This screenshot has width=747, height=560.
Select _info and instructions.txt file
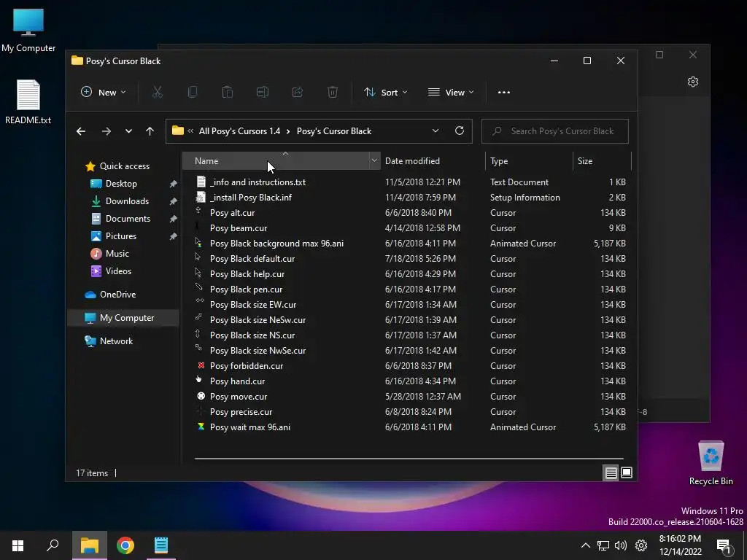pyautogui.click(x=258, y=182)
